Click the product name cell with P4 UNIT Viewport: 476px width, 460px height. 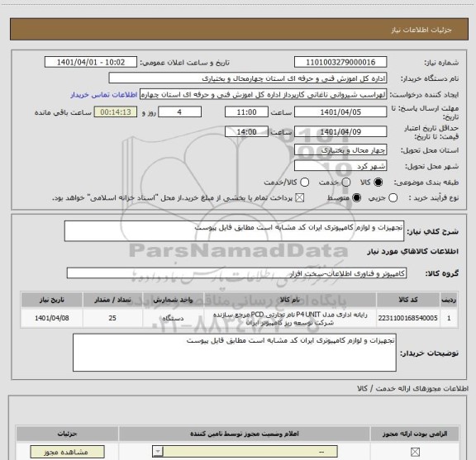coord(290,318)
